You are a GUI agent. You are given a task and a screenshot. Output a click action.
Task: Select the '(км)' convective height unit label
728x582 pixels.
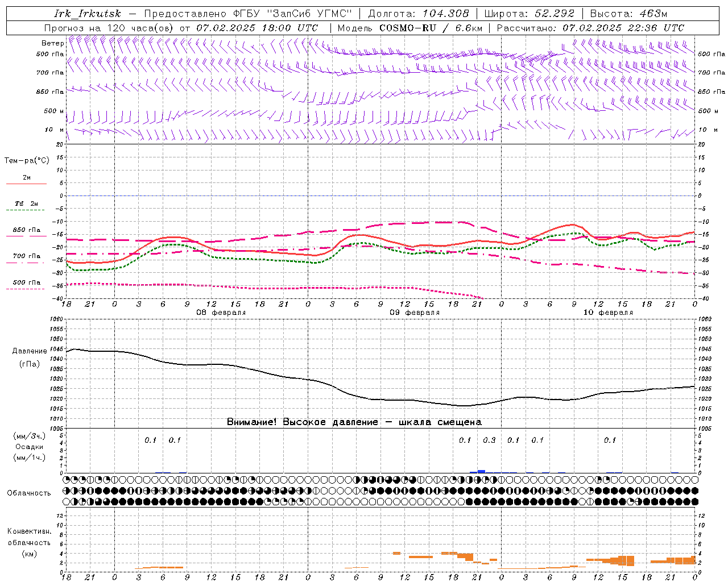coord(30,554)
